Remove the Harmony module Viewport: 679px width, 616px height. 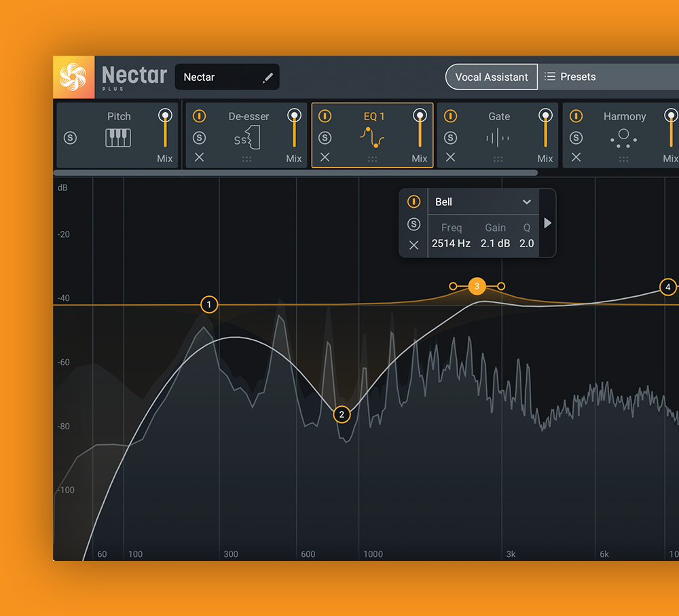tap(576, 157)
